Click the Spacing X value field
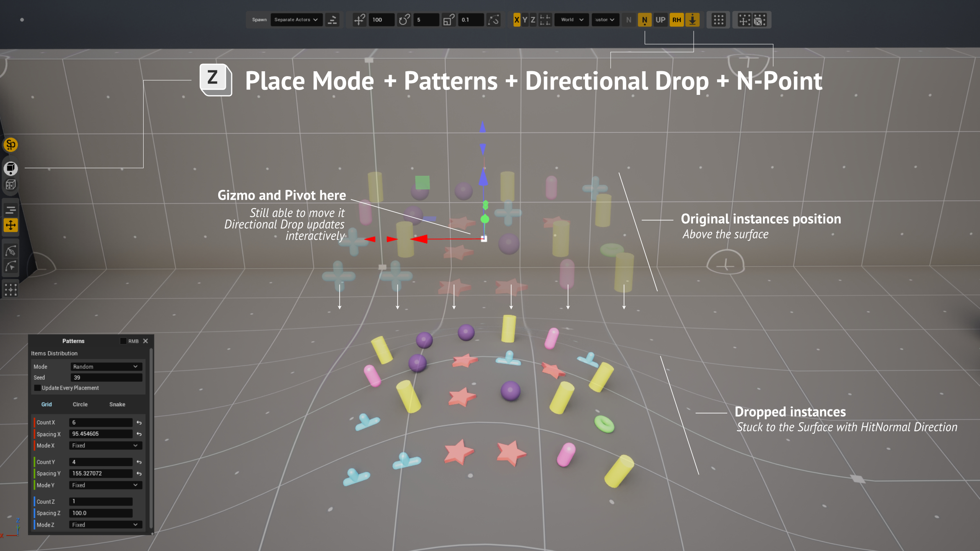The width and height of the screenshot is (980, 551). point(101,434)
